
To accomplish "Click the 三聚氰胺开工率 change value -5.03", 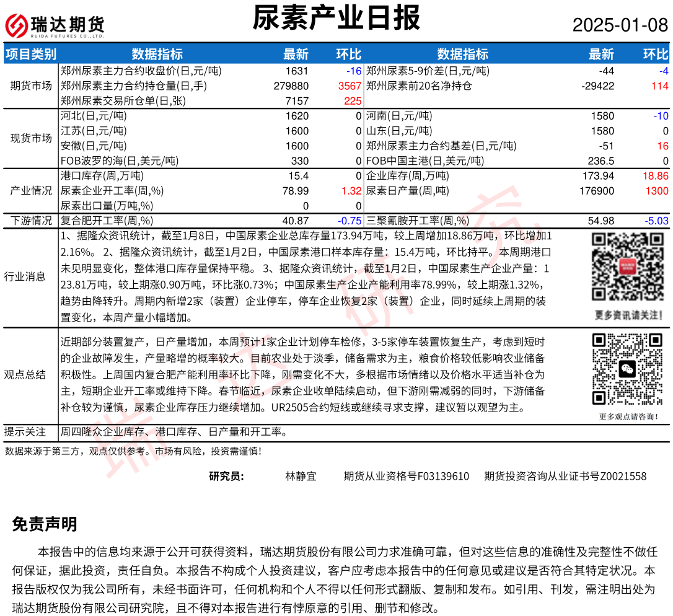I will 656,221.
